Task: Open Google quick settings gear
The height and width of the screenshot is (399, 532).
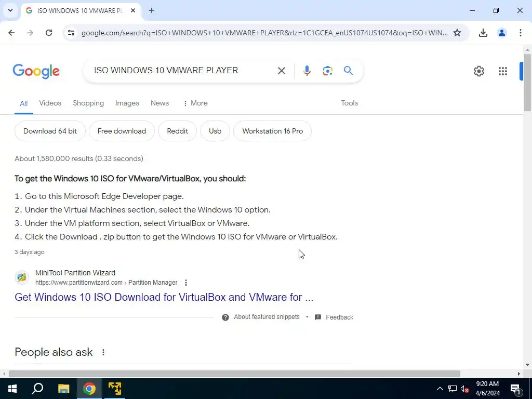Action: pos(478,71)
